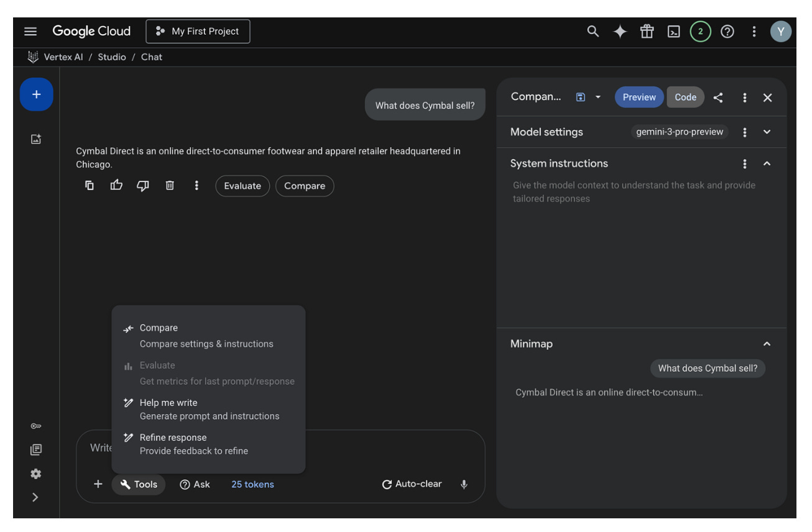The height and width of the screenshot is (532, 812).
Task: Open My First Project selector
Action: pos(198,32)
